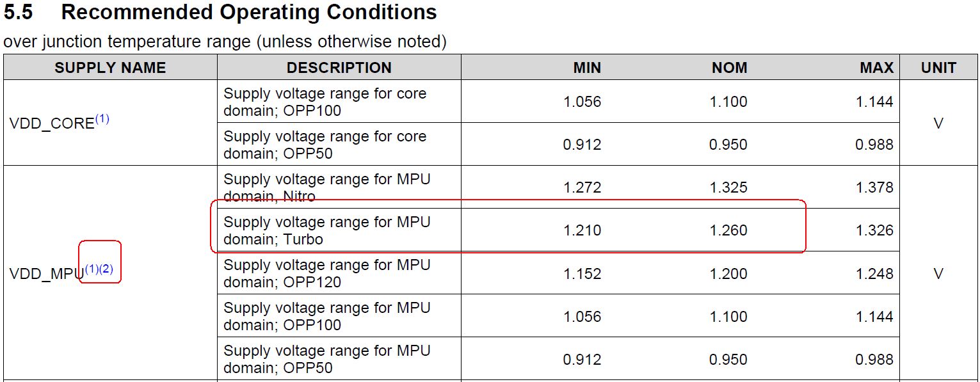Click the Nitro nominal value 1.325

coord(728,187)
